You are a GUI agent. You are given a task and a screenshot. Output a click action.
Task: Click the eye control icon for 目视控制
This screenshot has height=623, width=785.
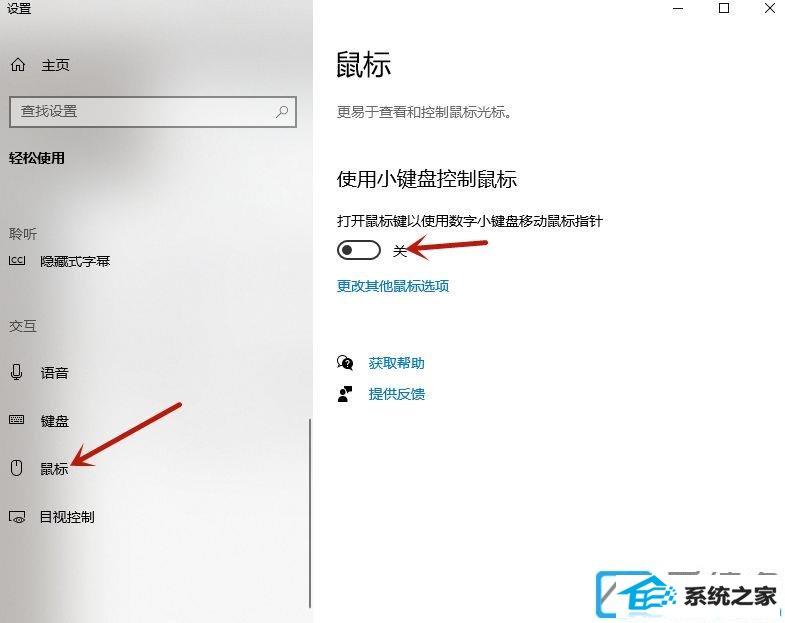(17, 517)
